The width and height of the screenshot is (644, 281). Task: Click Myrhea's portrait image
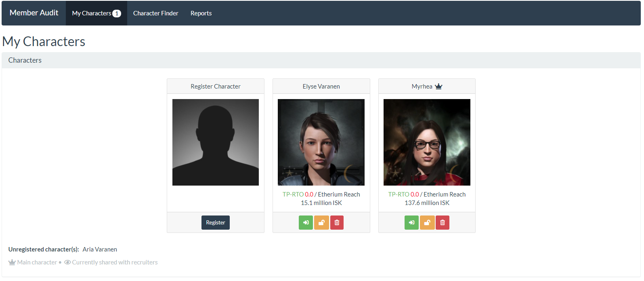pyautogui.click(x=427, y=142)
